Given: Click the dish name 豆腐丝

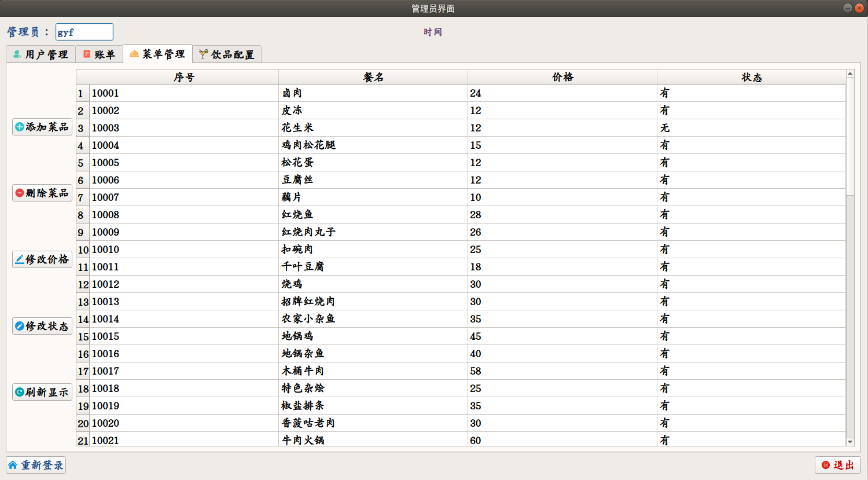Looking at the screenshot, I should (297, 180).
